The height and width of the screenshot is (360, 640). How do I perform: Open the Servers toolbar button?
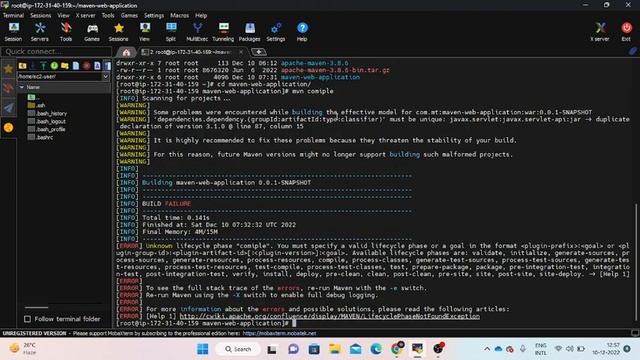pos(40,32)
